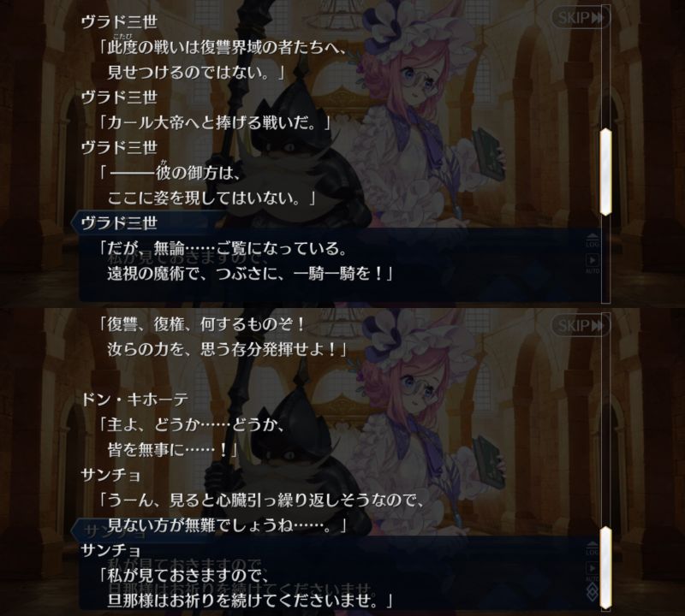Select the log line 復讐、復権、何するものぞ！

tap(202, 324)
